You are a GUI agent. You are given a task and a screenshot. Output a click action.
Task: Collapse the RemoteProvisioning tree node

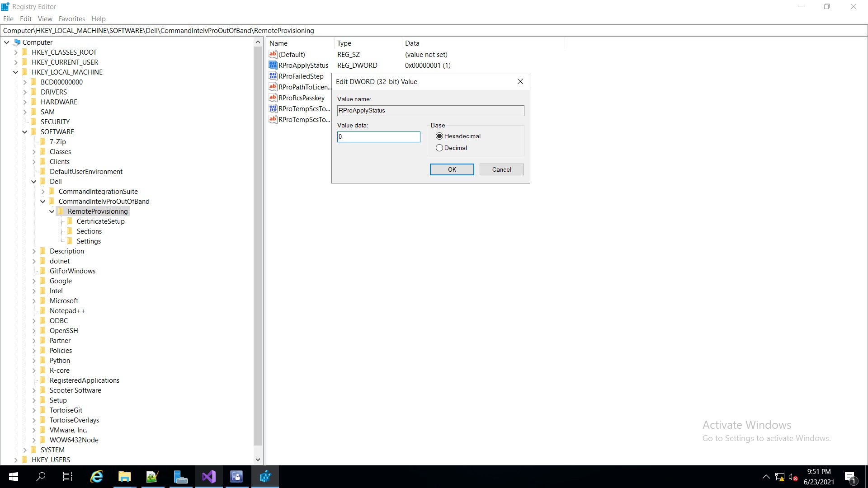coord(52,211)
